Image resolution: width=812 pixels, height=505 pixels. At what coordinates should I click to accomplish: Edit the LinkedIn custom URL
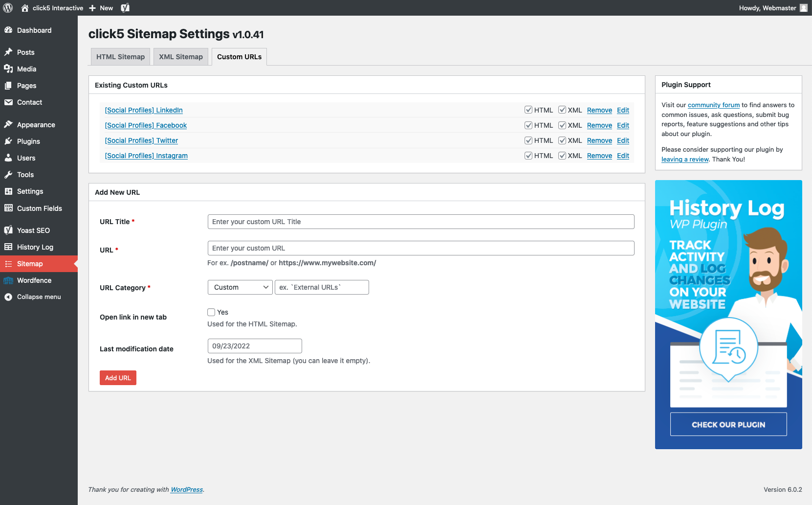pos(623,110)
